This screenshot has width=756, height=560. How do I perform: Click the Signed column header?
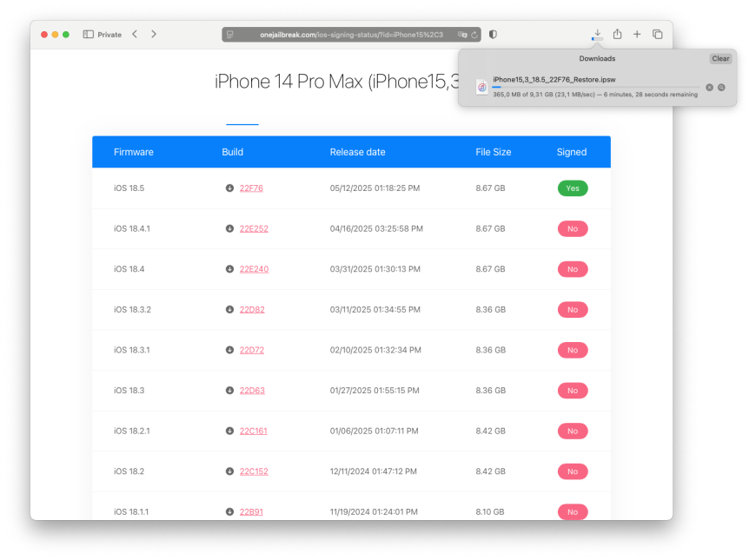coord(571,152)
